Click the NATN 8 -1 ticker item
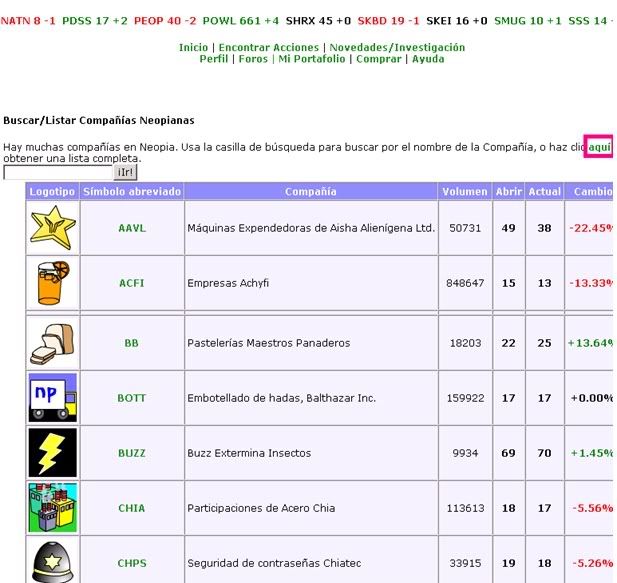617x583 pixels. [x=28, y=21]
